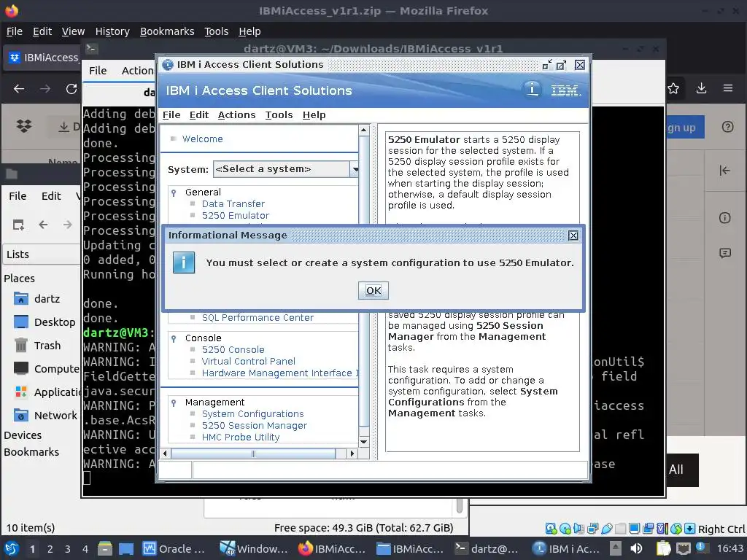
Task: Click the Firefox forward arrow
Action: (45, 88)
